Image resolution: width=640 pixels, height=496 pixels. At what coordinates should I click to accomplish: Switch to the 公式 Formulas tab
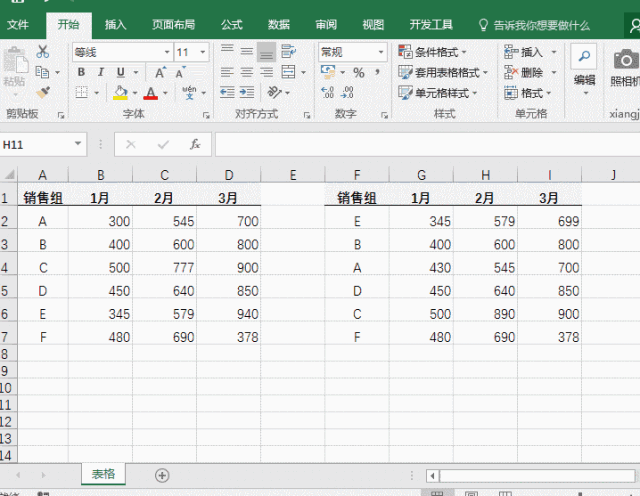(x=231, y=25)
